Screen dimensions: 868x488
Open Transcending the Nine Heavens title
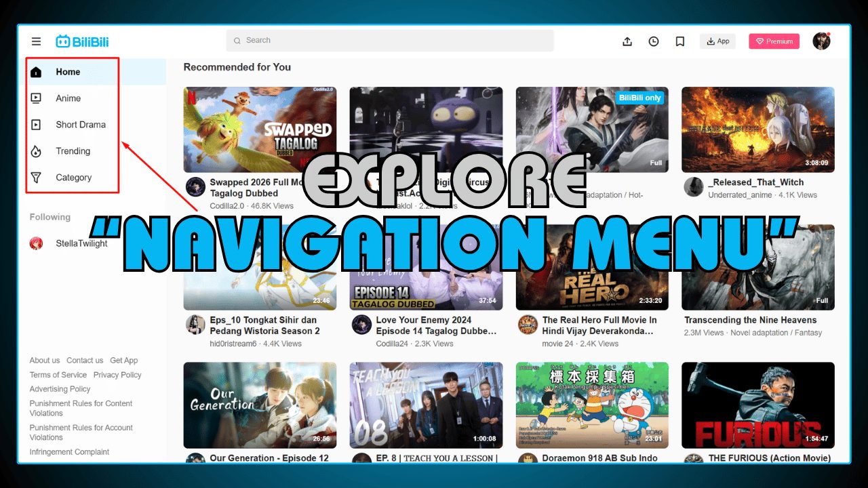point(751,320)
